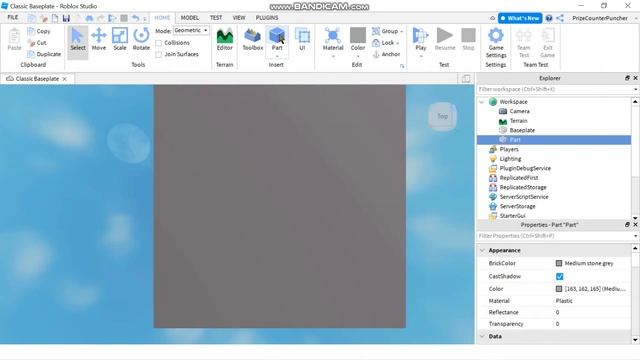The height and width of the screenshot is (360, 640).
Task: Switch to the PLUGINS tab
Action: [x=267, y=18]
